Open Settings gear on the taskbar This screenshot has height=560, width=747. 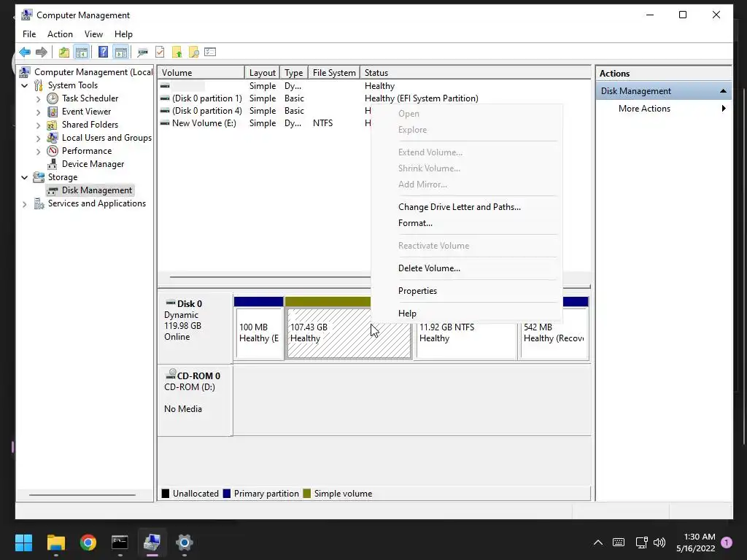pos(185,542)
